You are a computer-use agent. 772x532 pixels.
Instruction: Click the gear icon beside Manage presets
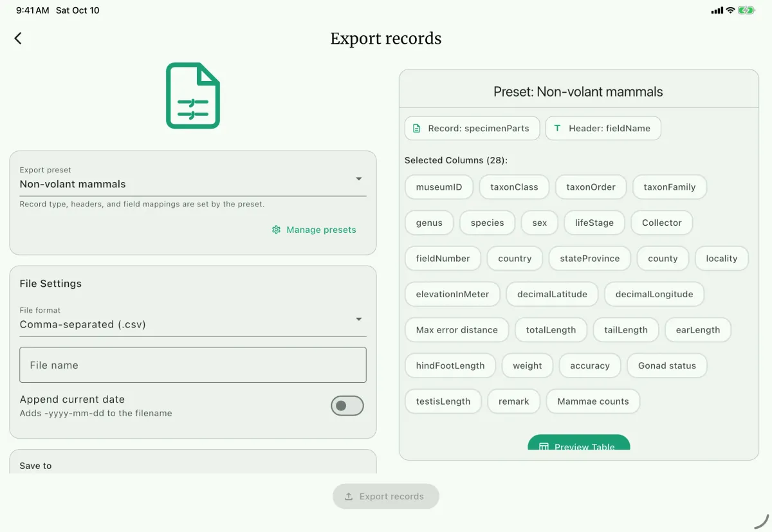tap(277, 230)
